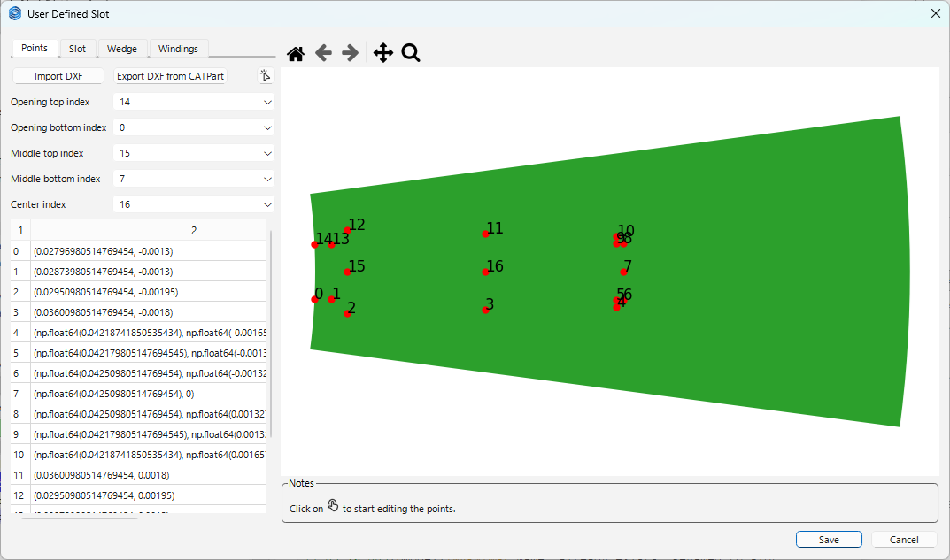950x560 pixels.
Task: Toggle the point editing cursor icon
Action: click(x=265, y=76)
